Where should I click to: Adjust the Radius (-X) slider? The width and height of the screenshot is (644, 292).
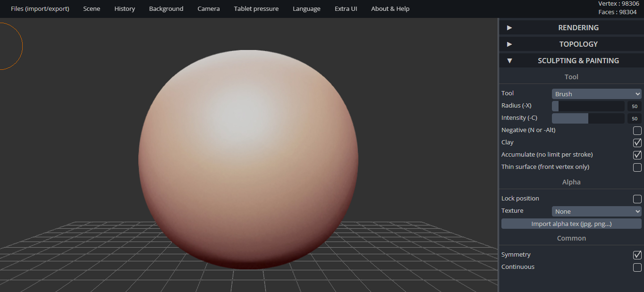coord(588,106)
